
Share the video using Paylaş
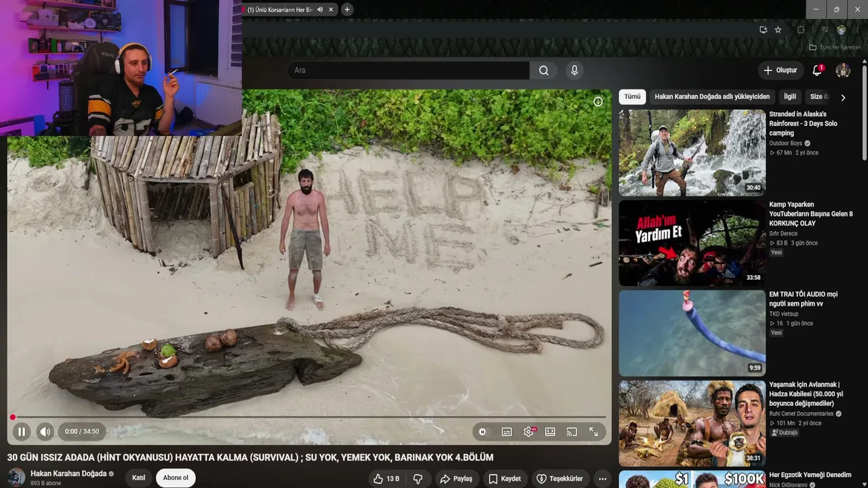[456, 479]
